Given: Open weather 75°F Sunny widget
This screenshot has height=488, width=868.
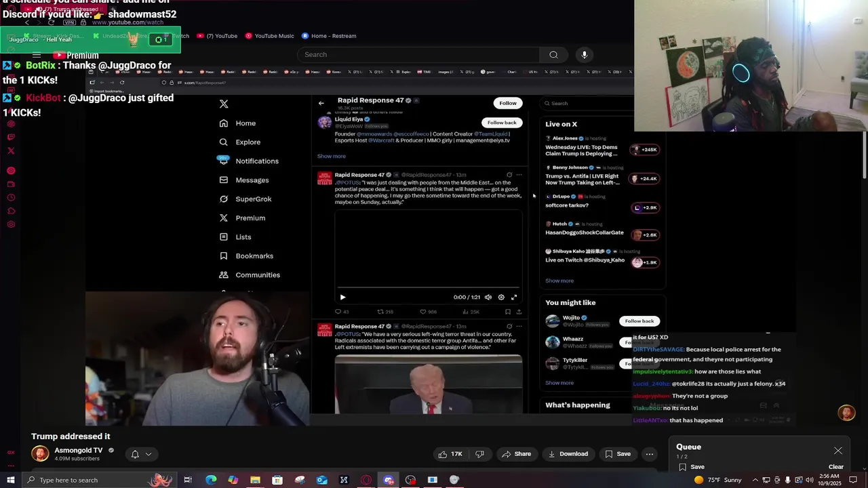Looking at the screenshot, I should (717, 480).
